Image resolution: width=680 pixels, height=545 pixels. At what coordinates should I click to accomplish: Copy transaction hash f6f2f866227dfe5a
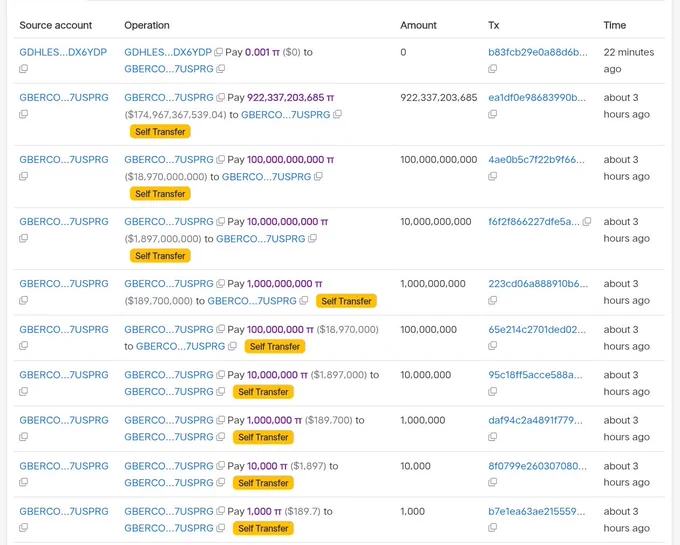(x=586, y=222)
